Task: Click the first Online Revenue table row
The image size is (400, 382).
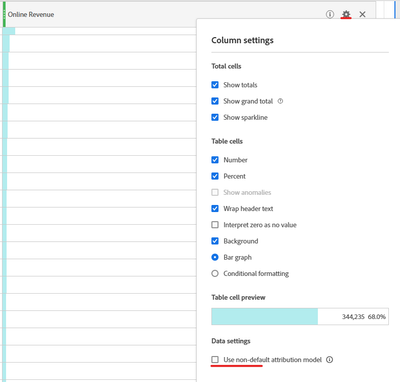Action: pos(99,31)
